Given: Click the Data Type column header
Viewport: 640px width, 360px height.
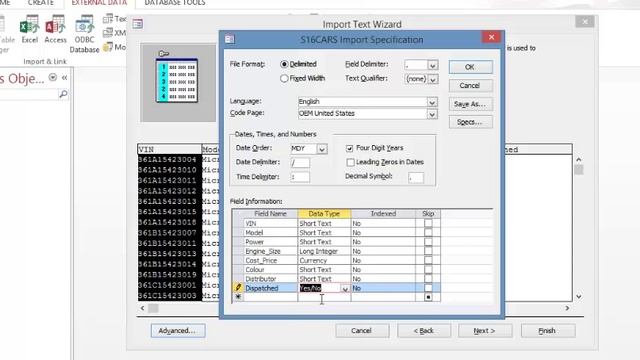Looking at the screenshot, I should pos(324,213).
